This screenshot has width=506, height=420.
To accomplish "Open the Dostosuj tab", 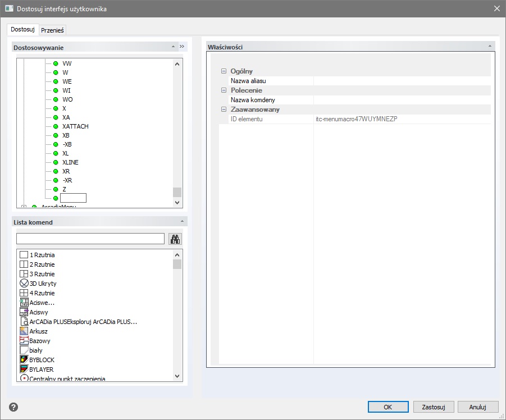I will pos(23,29).
